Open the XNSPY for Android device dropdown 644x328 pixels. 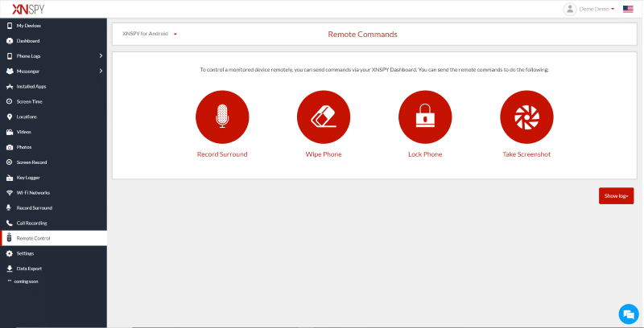(150, 34)
